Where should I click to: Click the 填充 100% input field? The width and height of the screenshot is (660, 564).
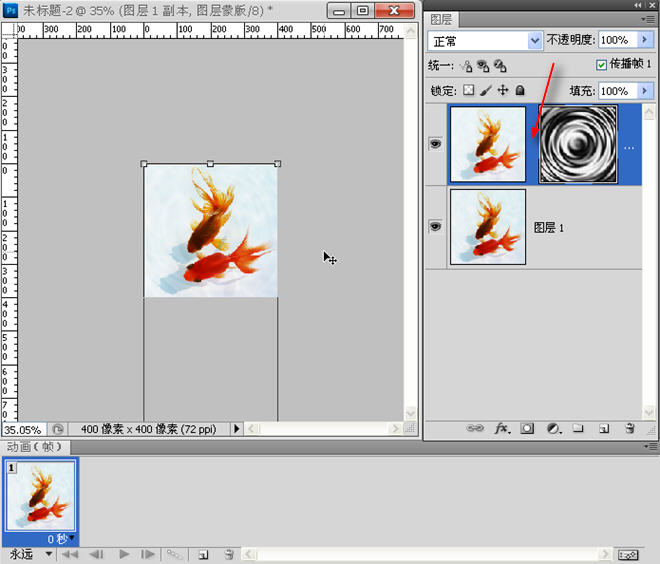[x=618, y=90]
